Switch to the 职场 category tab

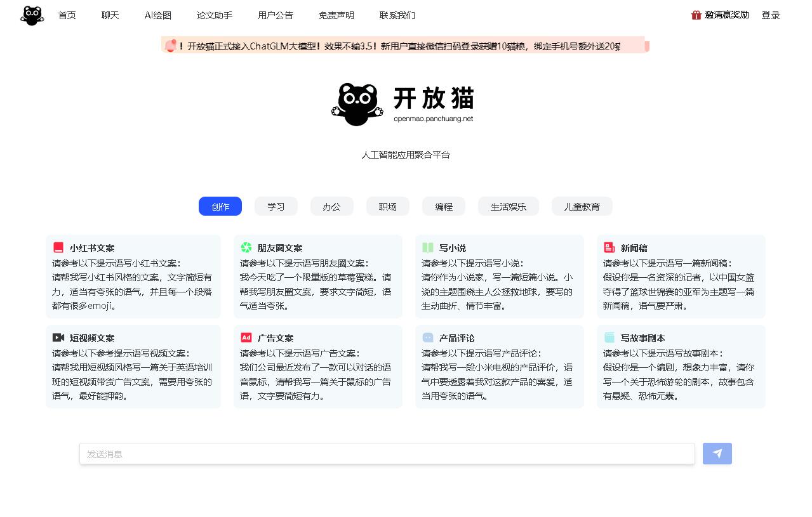(388, 206)
